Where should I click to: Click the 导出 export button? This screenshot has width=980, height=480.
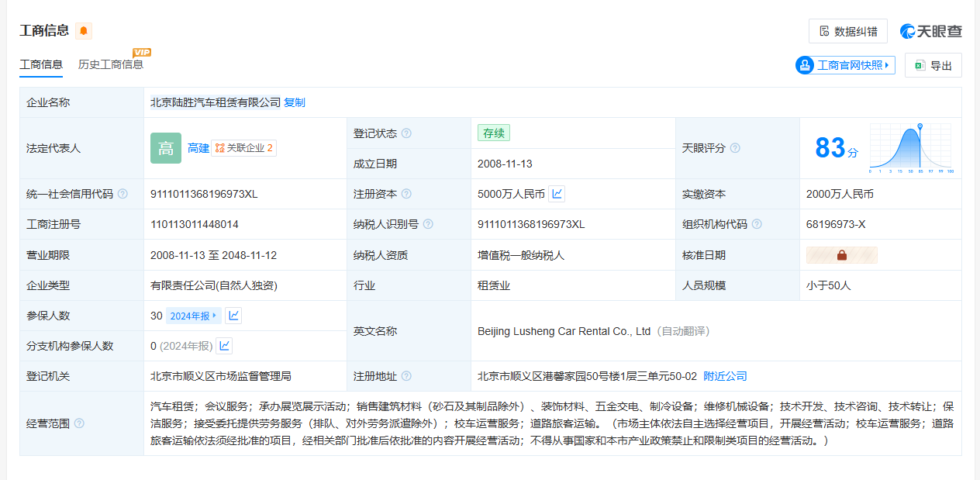click(x=933, y=66)
